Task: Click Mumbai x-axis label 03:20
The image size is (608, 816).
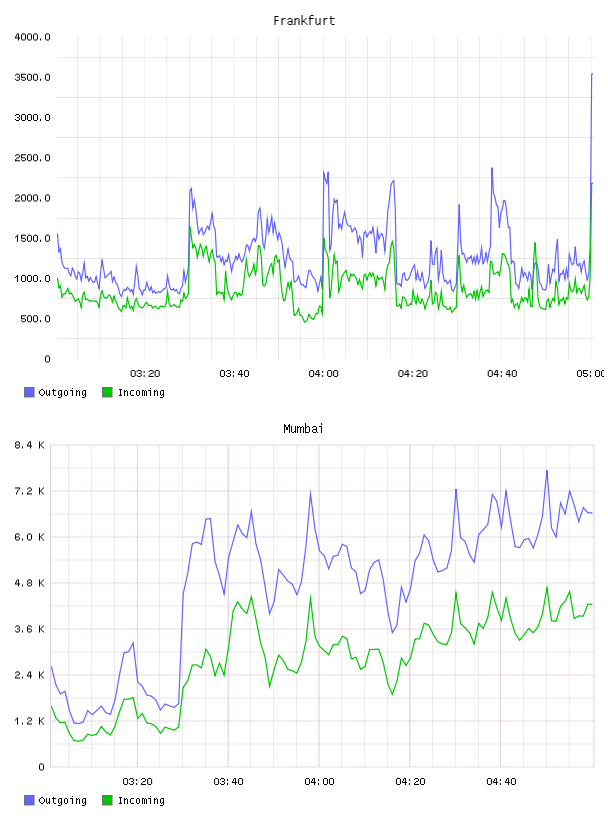Action: click(x=137, y=782)
